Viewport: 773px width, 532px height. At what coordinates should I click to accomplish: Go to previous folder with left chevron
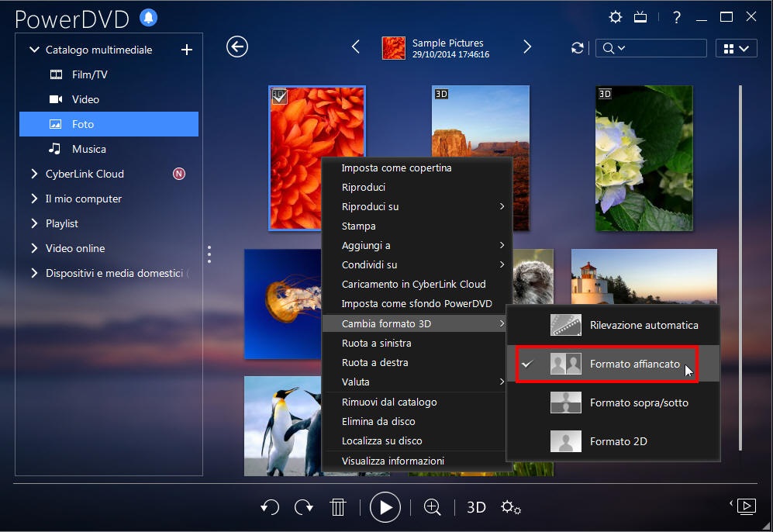pyautogui.click(x=355, y=47)
